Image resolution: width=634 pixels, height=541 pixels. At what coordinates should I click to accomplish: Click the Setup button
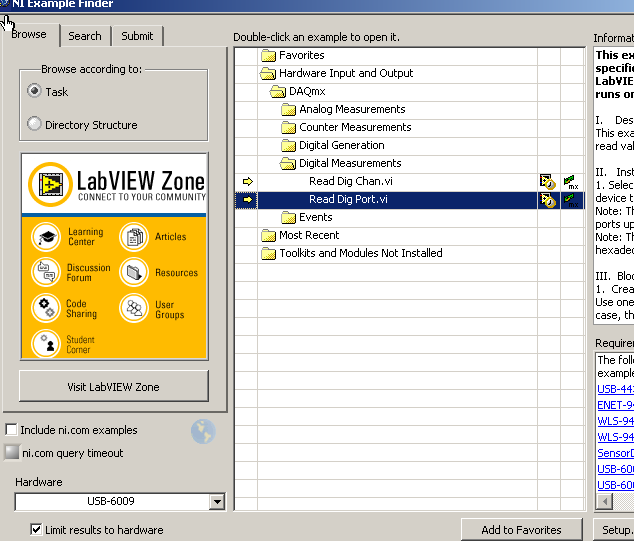pyautogui.click(x=615, y=530)
